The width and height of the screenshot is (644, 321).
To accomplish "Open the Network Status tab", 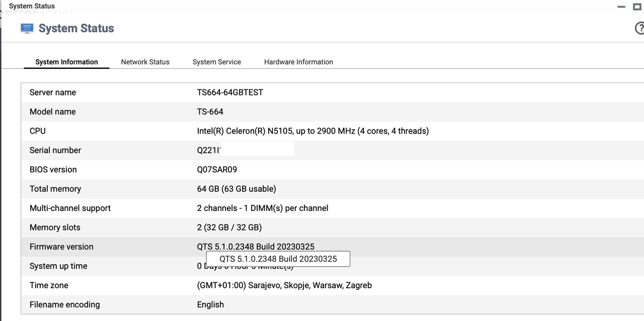I will 145,62.
